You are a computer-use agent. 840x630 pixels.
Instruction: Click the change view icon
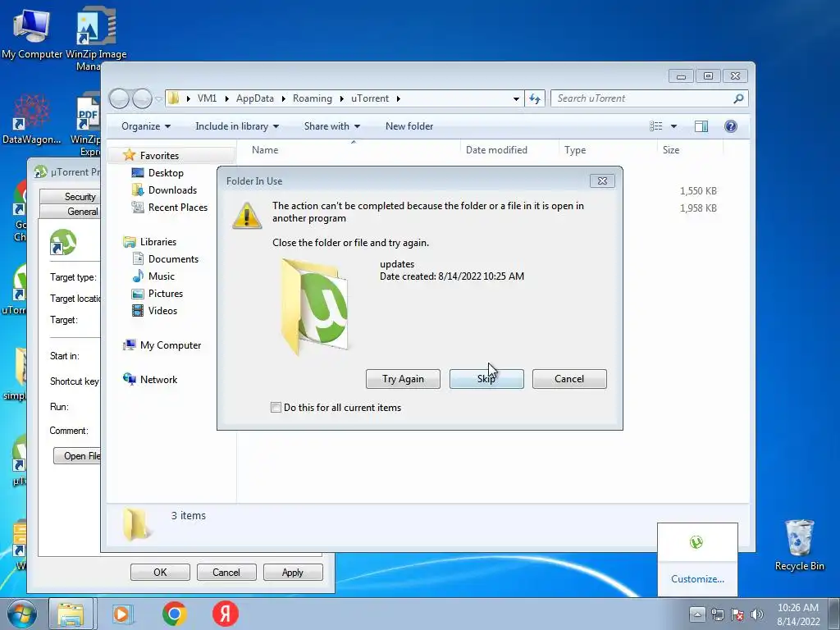coord(655,126)
